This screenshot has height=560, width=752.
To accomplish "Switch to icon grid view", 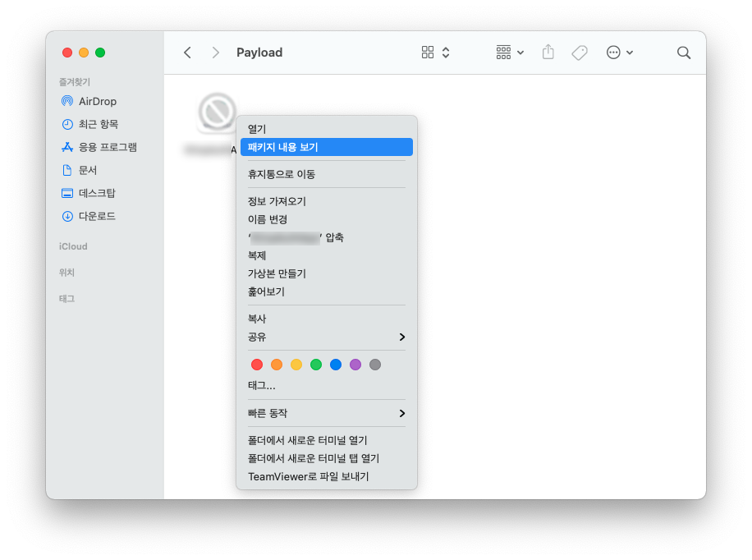I will pos(428,53).
